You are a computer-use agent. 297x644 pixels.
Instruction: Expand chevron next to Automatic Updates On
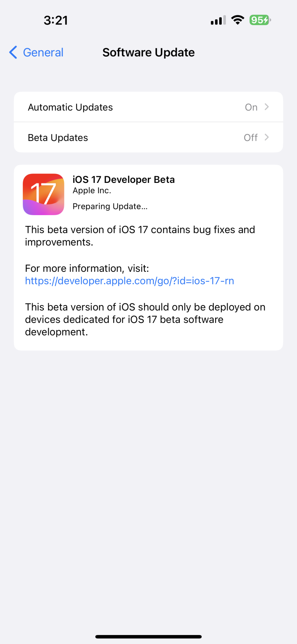pos(266,107)
